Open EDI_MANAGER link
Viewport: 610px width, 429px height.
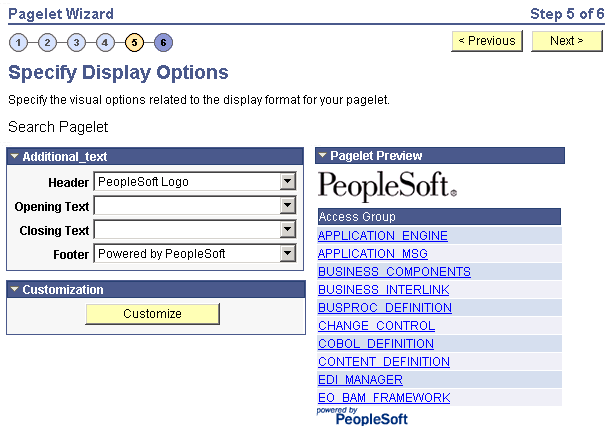tap(360, 380)
